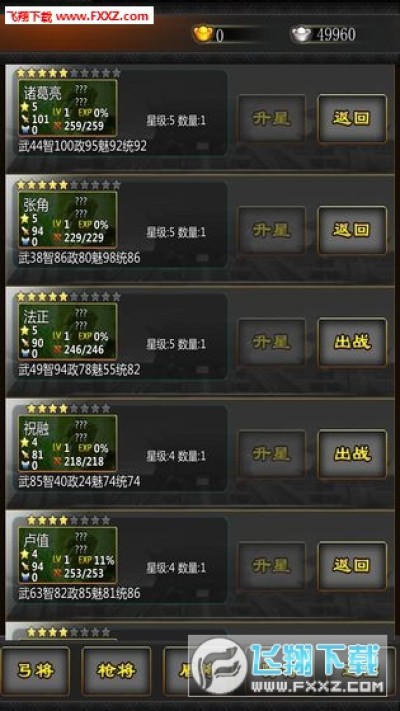
Task: Open the 卢值 hero card
Action: pos(67,555)
